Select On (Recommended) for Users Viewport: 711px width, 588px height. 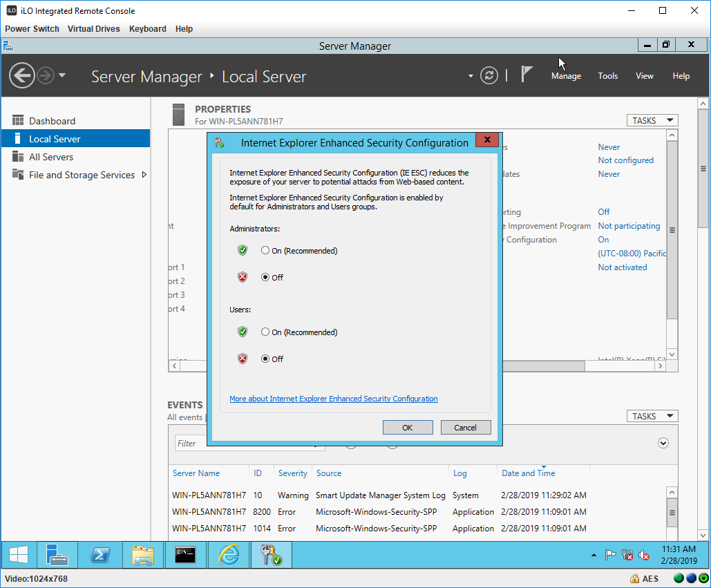(x=265, y=332)
